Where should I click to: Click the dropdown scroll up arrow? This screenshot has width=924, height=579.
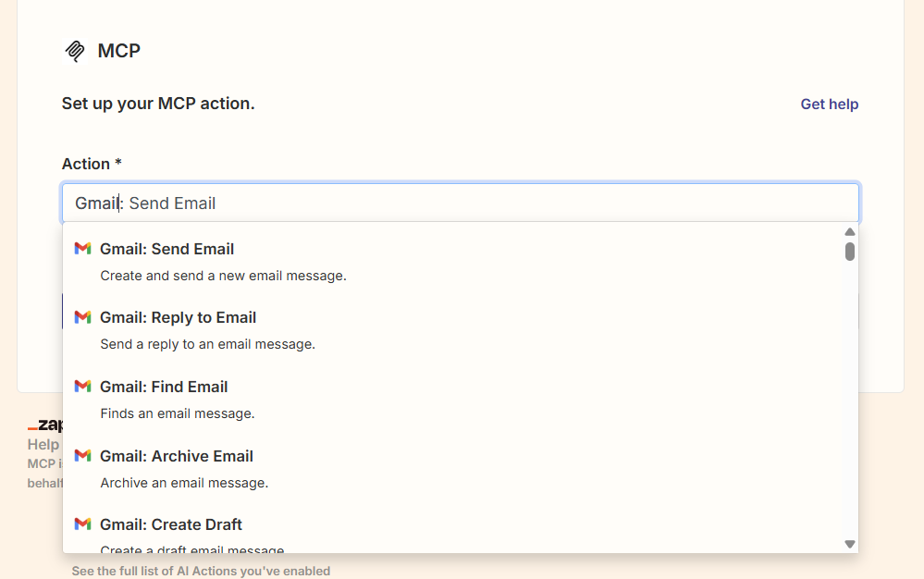tap(850, 232)
